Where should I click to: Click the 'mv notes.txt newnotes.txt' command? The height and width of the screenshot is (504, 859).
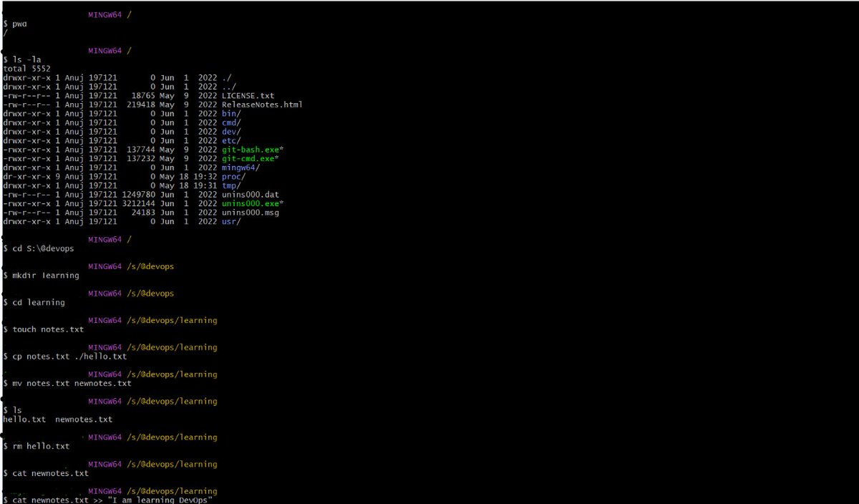click(72, 383)
